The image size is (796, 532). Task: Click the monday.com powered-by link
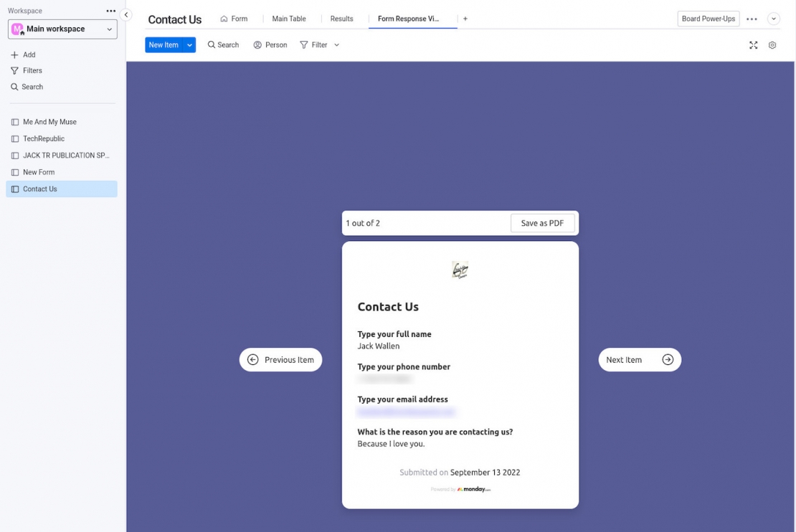coord(473,488)
